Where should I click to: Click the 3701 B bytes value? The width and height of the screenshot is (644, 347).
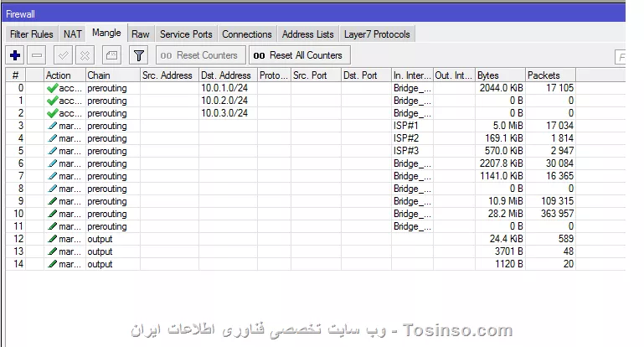(509, 251)
